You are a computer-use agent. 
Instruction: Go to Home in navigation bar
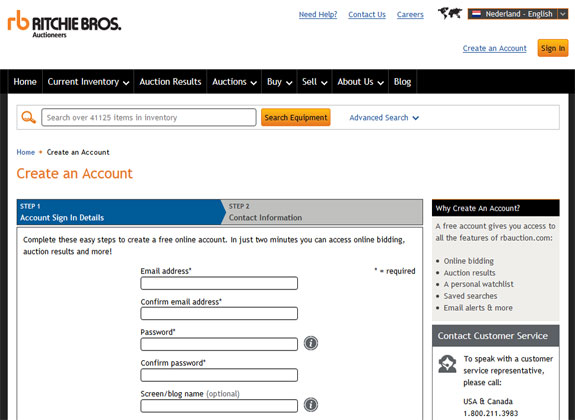tap(25, 82)
